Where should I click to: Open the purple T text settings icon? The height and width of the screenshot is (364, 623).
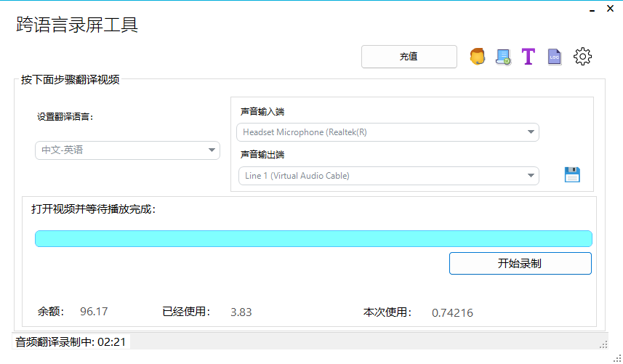[528, 57]
